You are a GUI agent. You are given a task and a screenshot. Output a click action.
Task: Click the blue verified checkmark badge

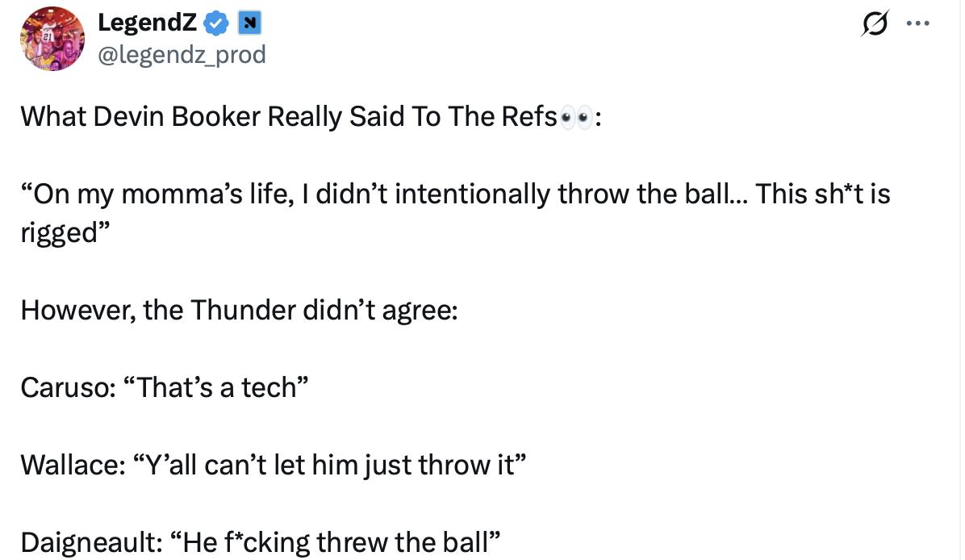[x=215, y=24]
